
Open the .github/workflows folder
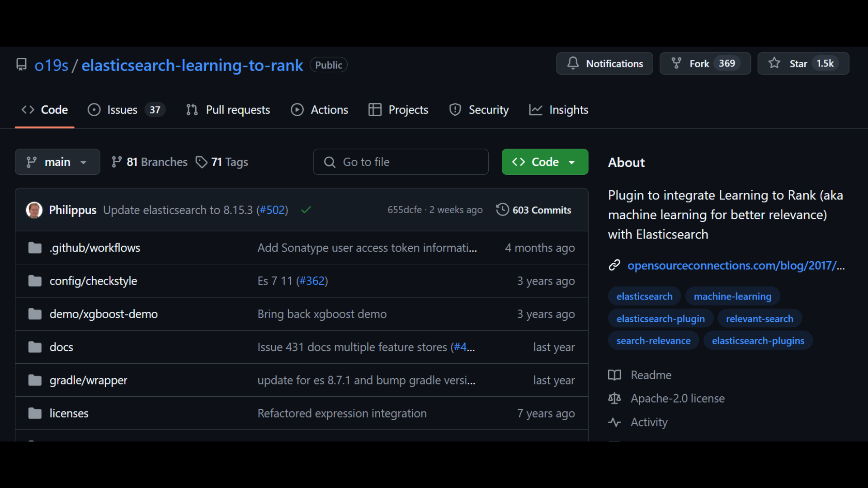(x=95, y=248)
